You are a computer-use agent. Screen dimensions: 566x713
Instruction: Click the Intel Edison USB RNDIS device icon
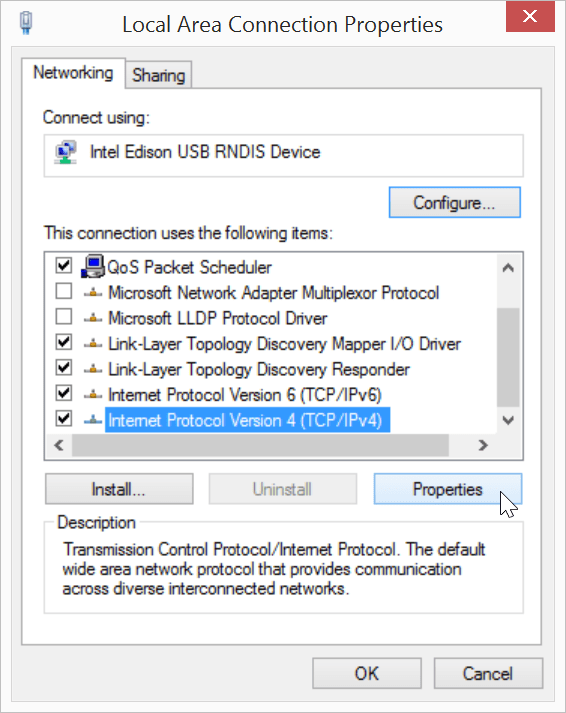click(x=66, y=152)
